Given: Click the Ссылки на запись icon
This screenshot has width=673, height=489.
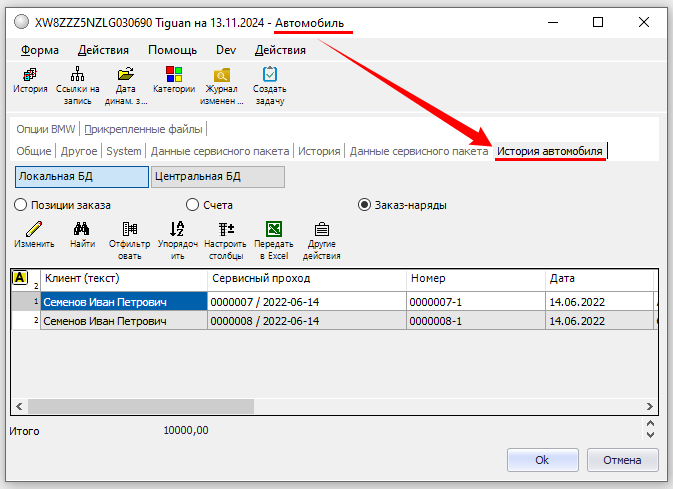Looking at the screenshot, I should click(78, 74).
